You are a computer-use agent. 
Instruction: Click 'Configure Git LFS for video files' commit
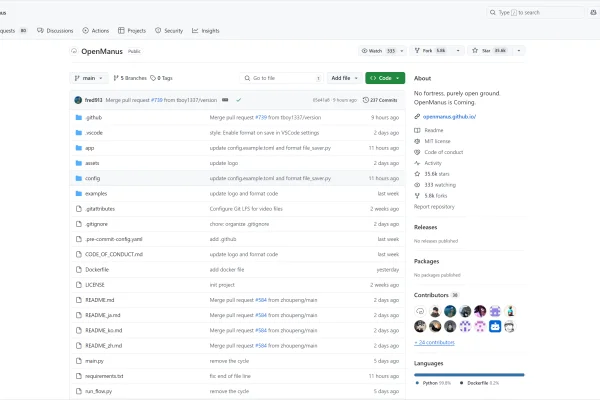click(246, 209)
